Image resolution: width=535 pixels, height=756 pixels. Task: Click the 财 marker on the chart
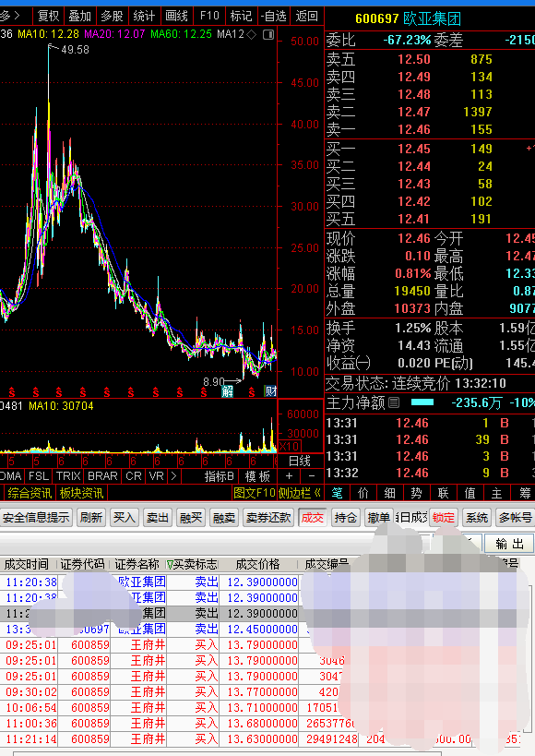(271, 391)
